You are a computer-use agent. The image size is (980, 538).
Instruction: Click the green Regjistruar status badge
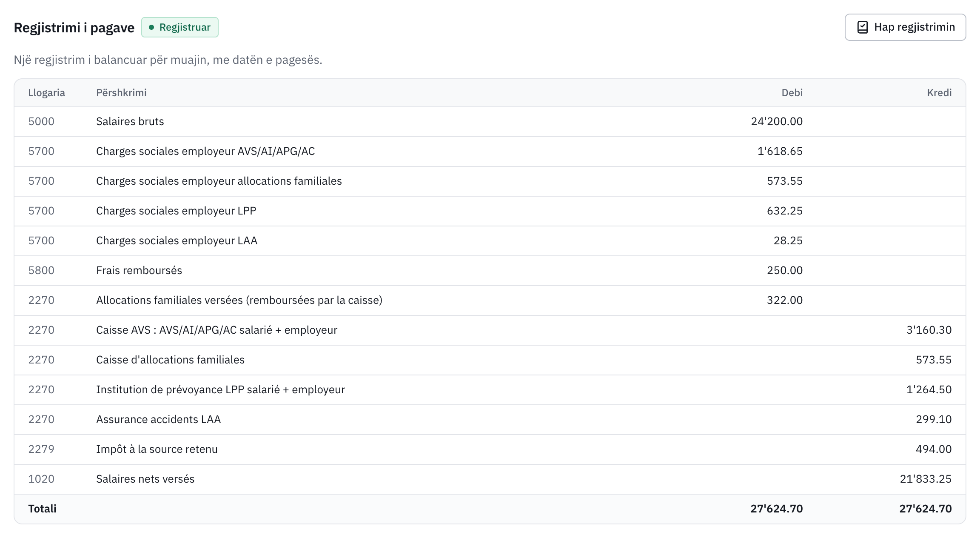(x=180, y=27)
